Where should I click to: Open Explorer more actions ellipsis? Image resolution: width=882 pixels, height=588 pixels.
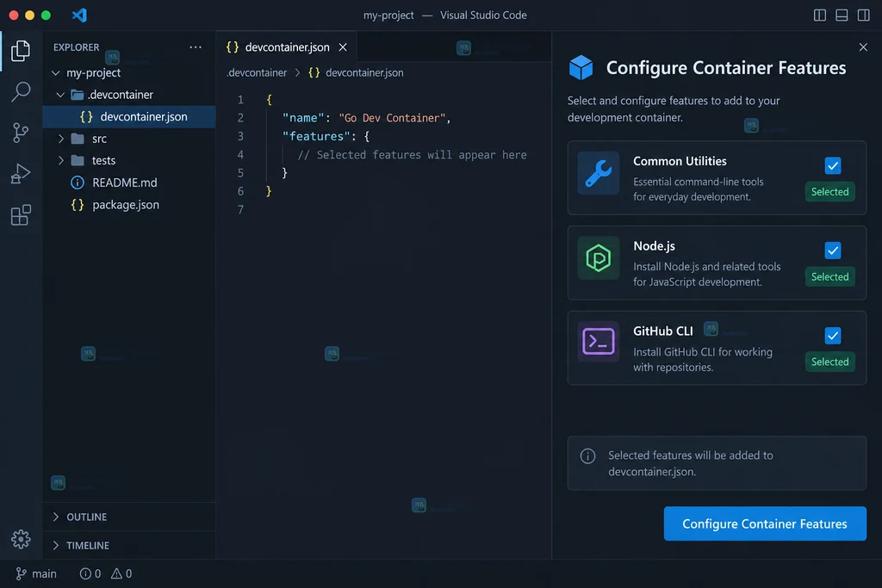(196, 47)
